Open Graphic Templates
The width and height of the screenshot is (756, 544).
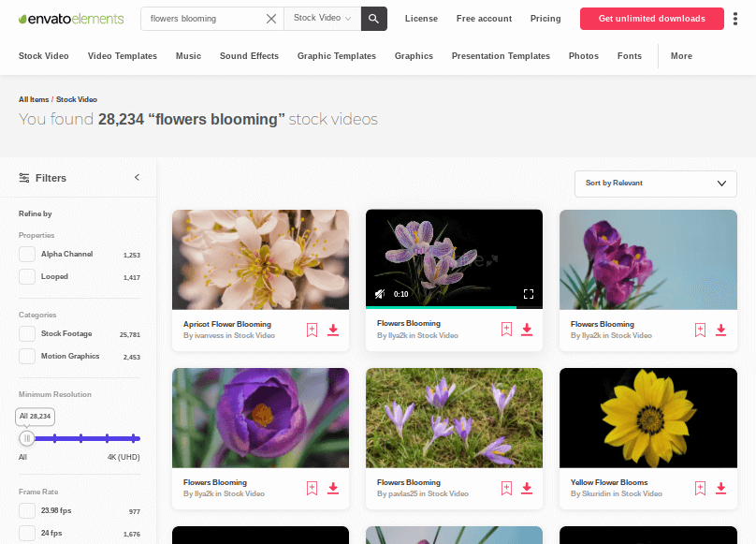337,56
